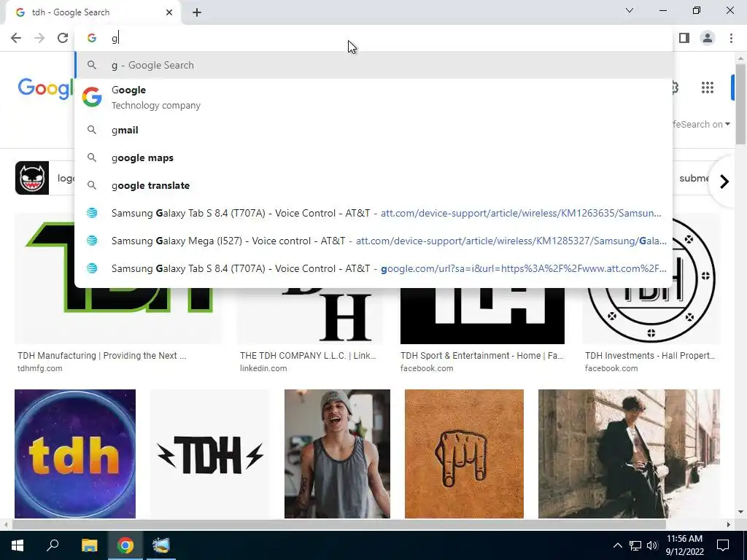Open the leather hand emblem image
This screenshot has width=747, height=560.
coord(464,454)
